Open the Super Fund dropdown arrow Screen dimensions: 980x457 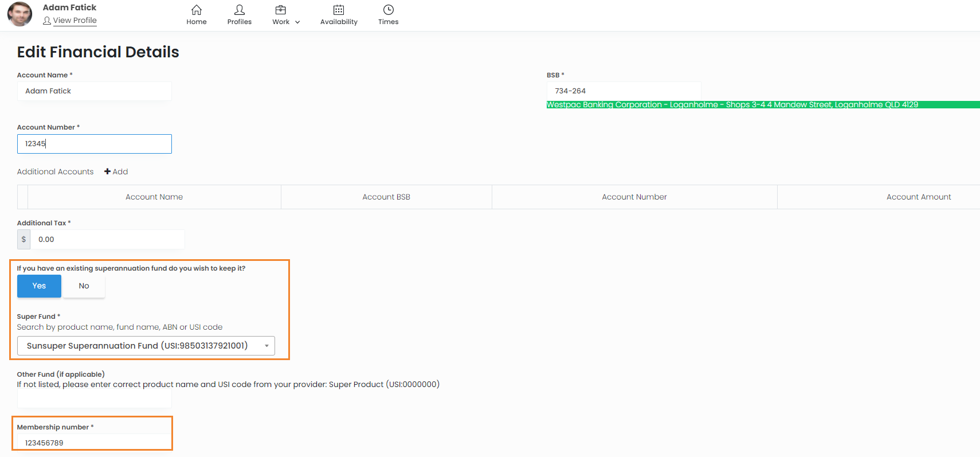[x=266, y=346]
